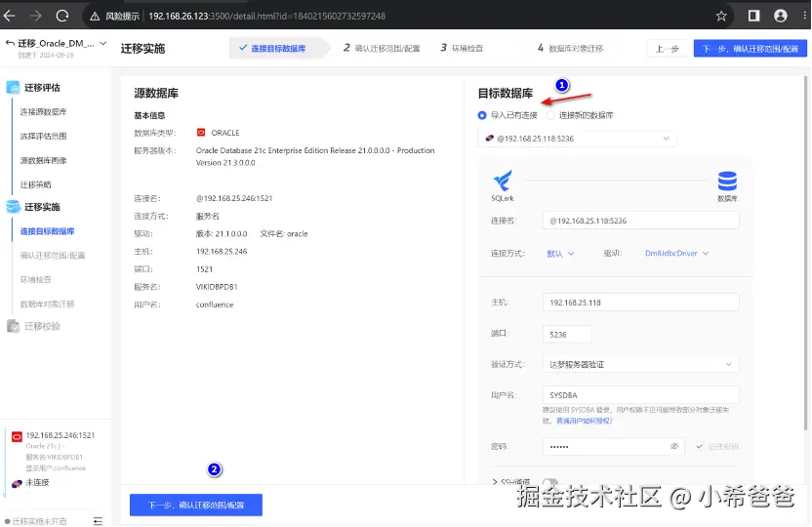The image size is (812, 527).
Task: Click bottom 下一步，确认迁移范围/配置 button
Action: 196,505
